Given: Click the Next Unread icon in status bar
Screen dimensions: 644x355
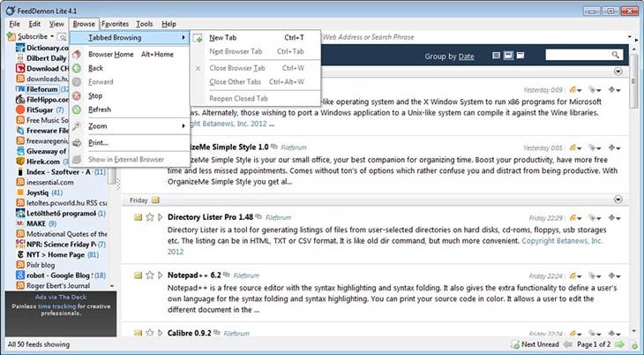Looking at the screenshot, I should point(513,344).
